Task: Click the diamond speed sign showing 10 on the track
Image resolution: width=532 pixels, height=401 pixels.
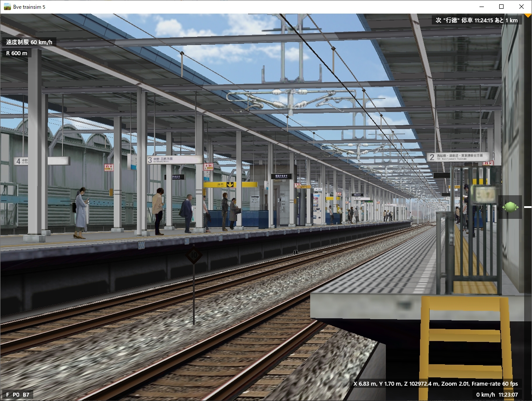Action: 194,255
